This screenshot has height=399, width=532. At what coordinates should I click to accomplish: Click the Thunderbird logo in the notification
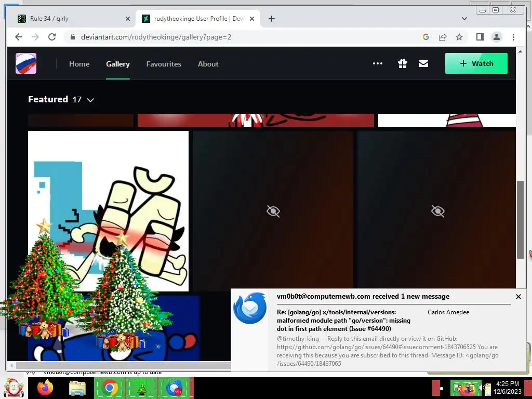pyautogui.click(x=250, y=308)
